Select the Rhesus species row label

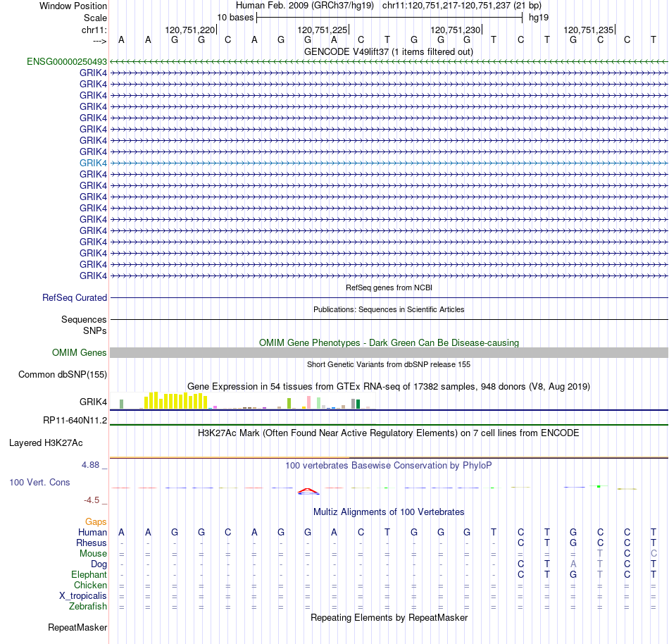pyautogui.click(x=92, y=543)
